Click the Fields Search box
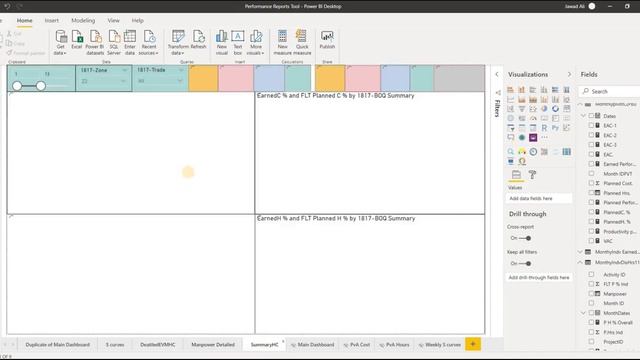Viewport: 640px width, 360px height. 610,91
